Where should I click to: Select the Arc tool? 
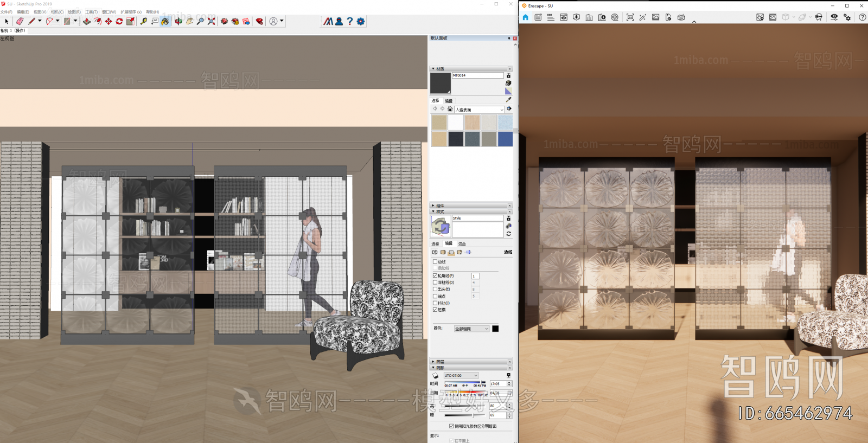pos(49,21)
